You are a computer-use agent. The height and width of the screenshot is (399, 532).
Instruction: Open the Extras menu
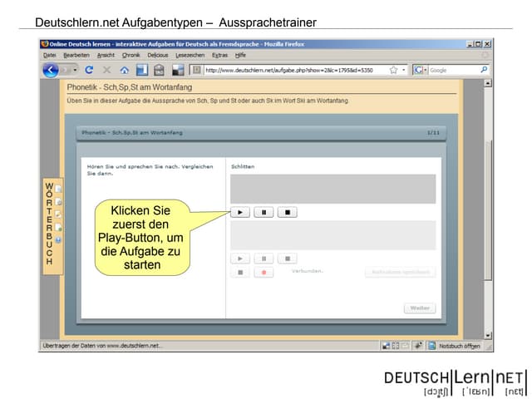point(219,55)
